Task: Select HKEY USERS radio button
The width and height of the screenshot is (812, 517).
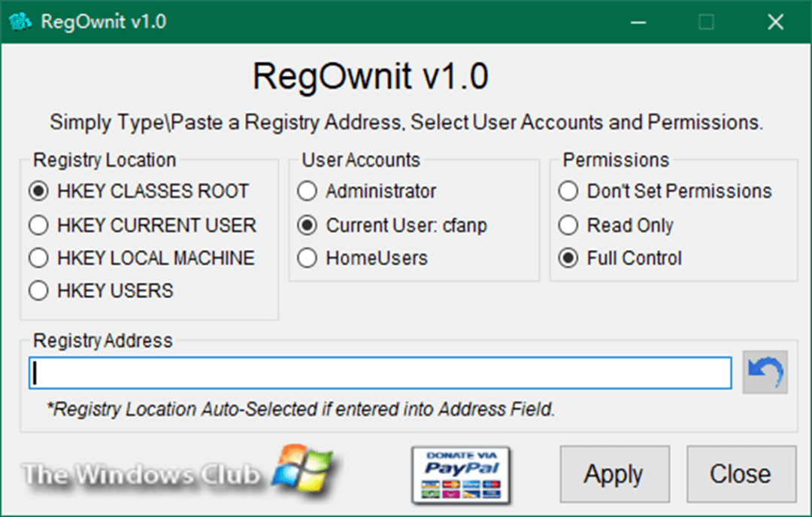Action: 38,290
